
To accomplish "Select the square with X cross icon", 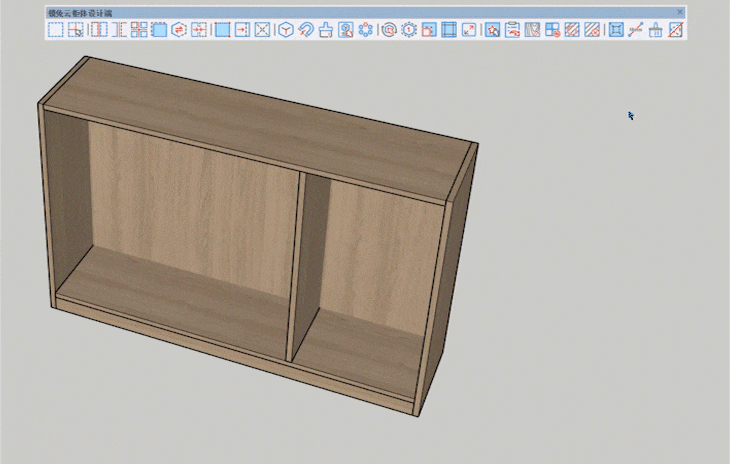I will click(x=262, y=30).
